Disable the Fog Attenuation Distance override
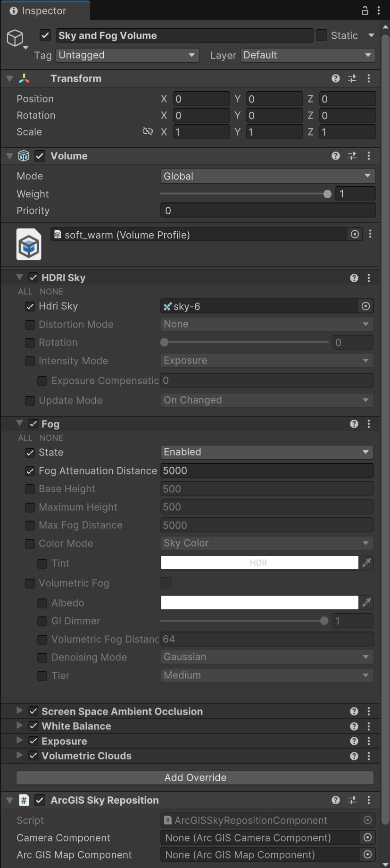Screen dimensions: 390x868 pyautogui.click(x=30, y=471)
